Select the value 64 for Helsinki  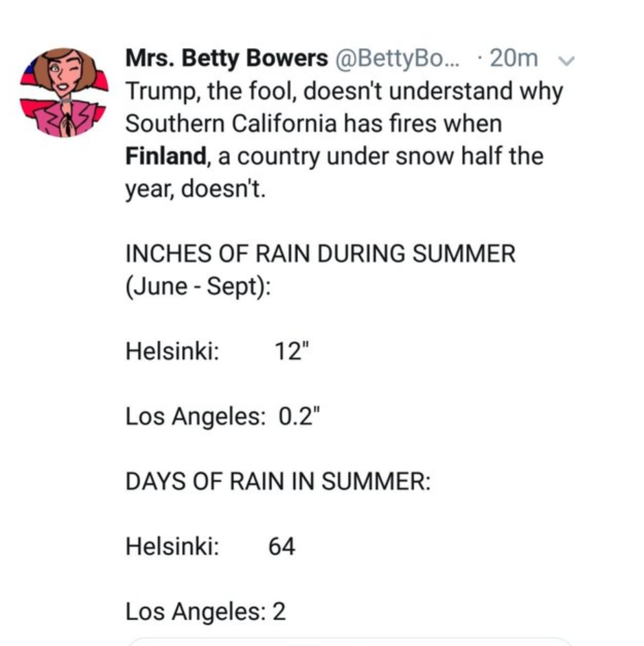281,546
